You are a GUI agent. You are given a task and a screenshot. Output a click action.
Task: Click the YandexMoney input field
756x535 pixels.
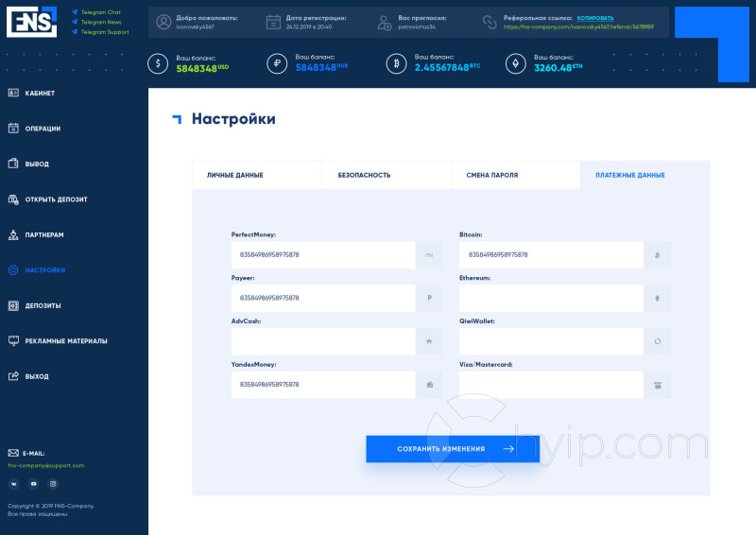(323, 385)
